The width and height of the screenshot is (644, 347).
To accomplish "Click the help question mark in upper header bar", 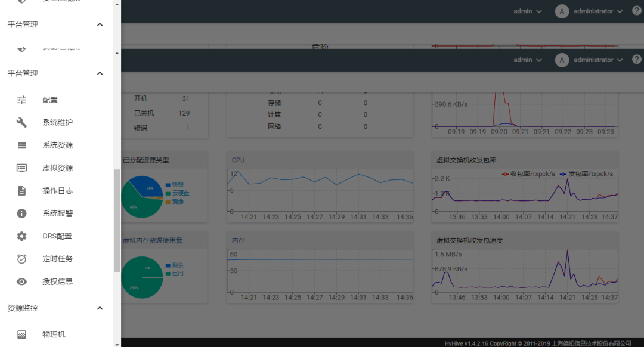I will coord(637,11).
